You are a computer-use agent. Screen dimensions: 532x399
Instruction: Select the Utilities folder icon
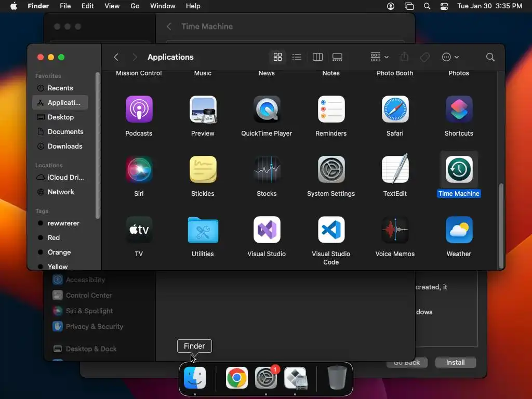pyautogui.click(x=203, y=230)
